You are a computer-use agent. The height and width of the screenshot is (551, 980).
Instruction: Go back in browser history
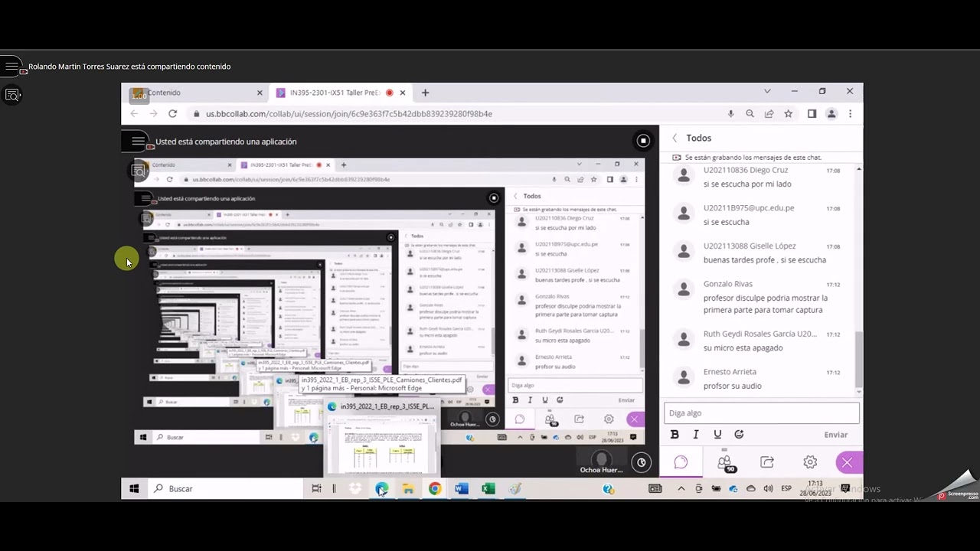pos(134,113)
